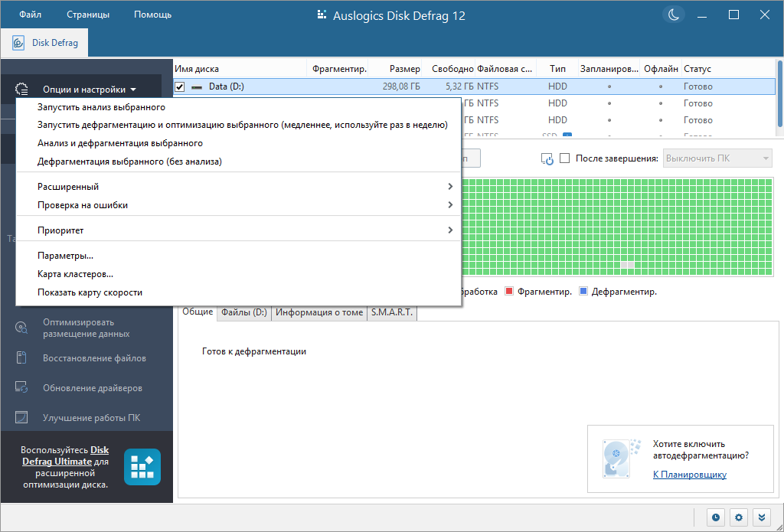Uncheck the Data (D:) disk checkbox
Screen dimensions: 784x532
tap(179, 87)
